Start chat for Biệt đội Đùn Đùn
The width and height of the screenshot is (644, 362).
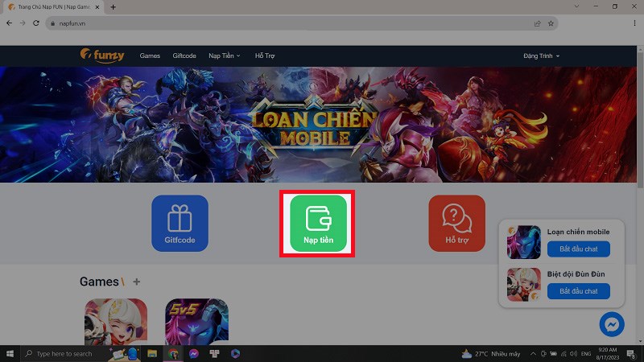(x=578, y=291)
